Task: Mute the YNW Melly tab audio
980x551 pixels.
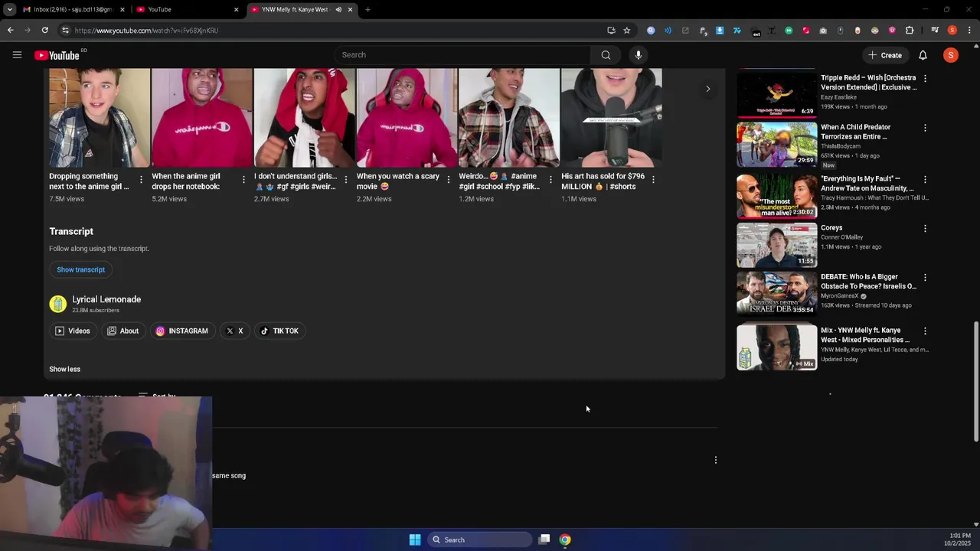Action: pos(338,10)
